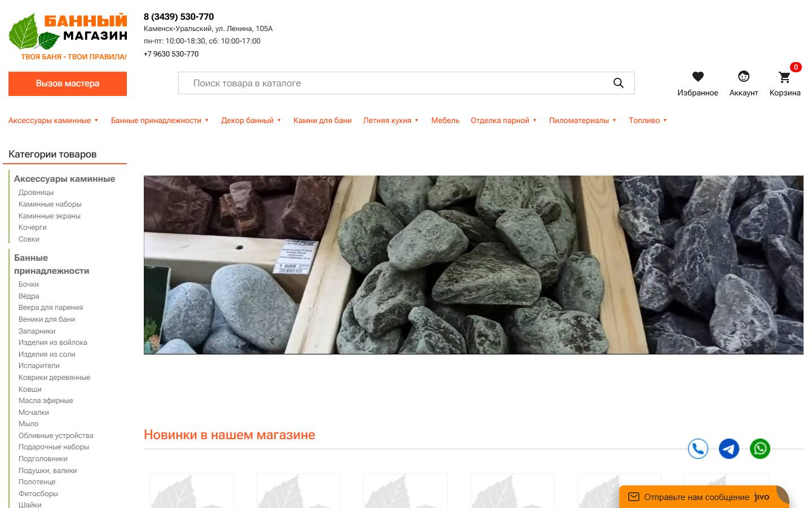This screenshot has width=812, height=508.
Task: Click the search magnifier icon
Action: [x=619, y=83]
